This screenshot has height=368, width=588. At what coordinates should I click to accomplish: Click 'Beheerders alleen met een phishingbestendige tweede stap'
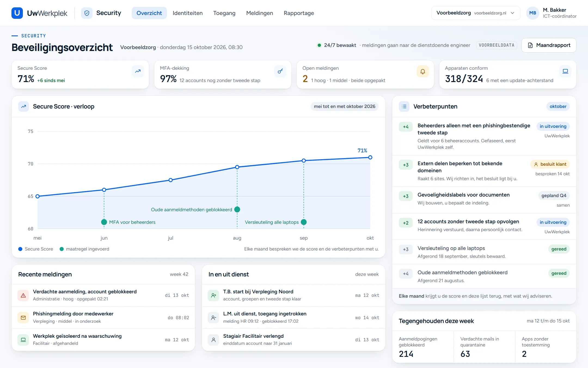(x=474, y=129)
